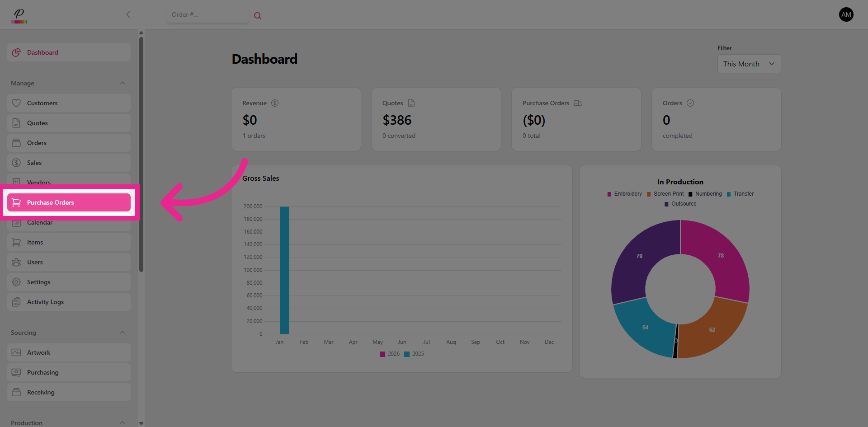The height and width of the screenshot is (427, 868).
Task: Collapse the Manage section
Action: (x=123, y=83)
